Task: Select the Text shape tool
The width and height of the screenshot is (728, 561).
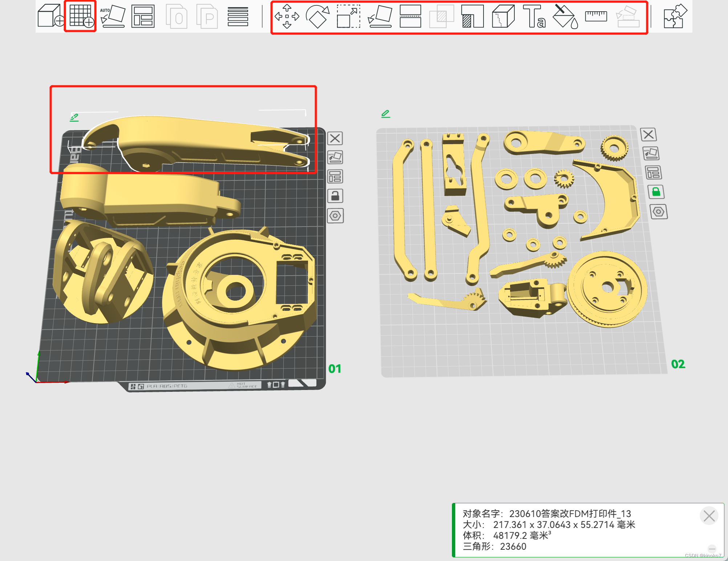Action: tap(534, 16)
